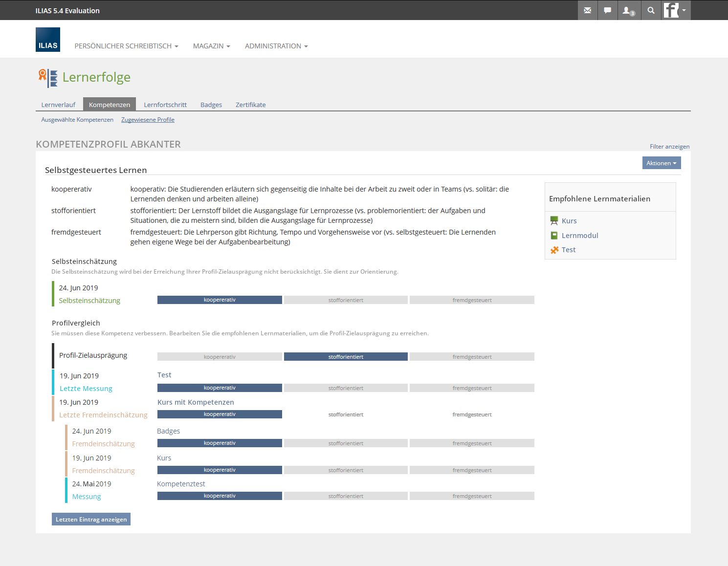The image size is (728, 566).
Task: Open Persönlicher Schreibtisch menu
Action: [126, 46]
